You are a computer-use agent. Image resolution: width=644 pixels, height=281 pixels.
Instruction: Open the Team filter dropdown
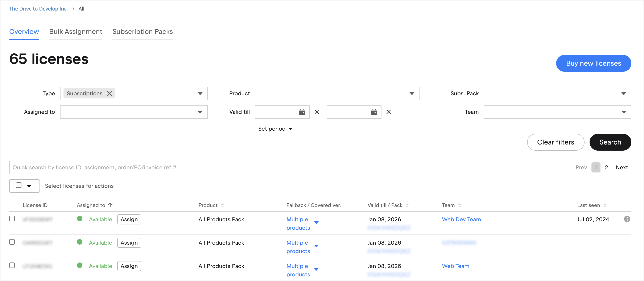tap(623, 112)
